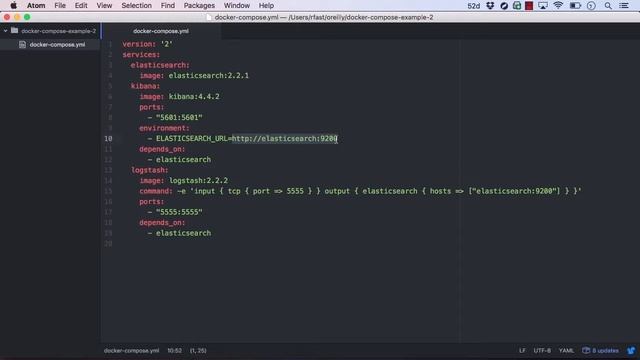Open the Selection menu
The height and width of the screenshot is (360, 640).
click(136, 6)
